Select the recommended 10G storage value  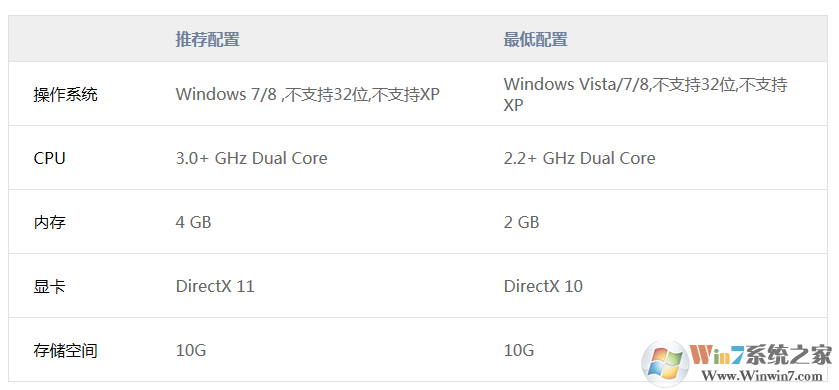pos(191,350)
